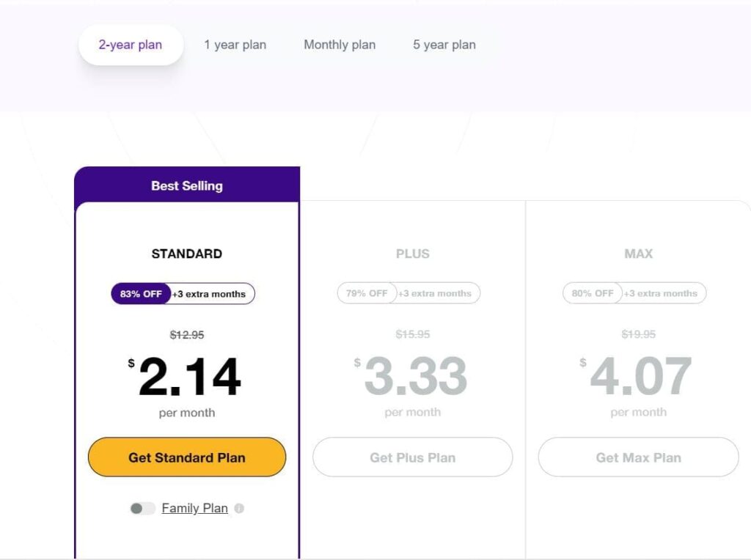Select the STANDARD plan title
Image resolution: width=751 pixels, height=560 pixels.
pos(187,254)
